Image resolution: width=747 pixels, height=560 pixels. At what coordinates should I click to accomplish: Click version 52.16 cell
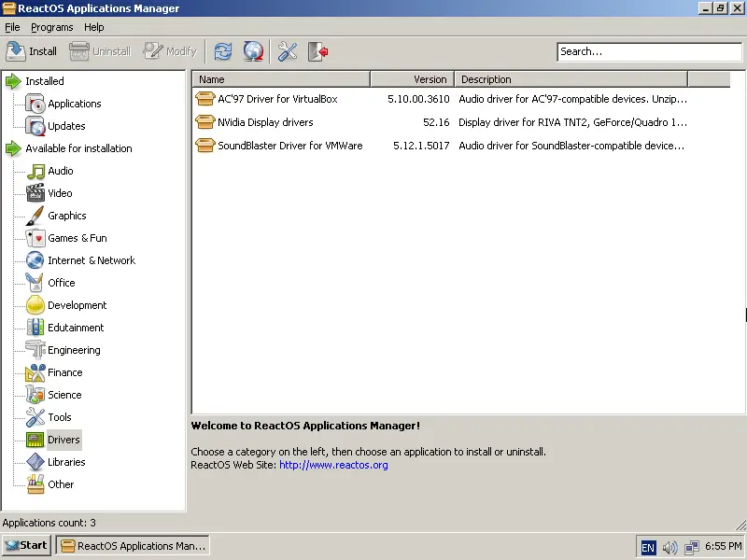coord(436,122)
